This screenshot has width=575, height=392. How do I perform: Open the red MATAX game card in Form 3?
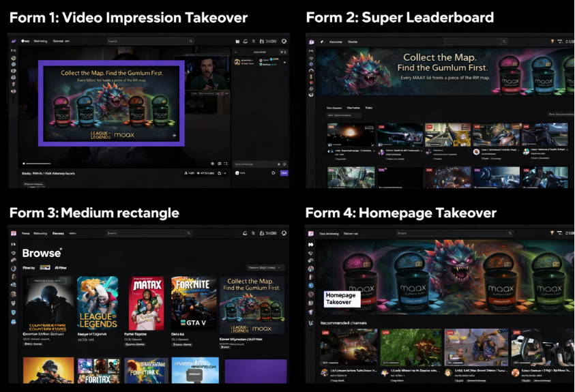tap(147, 303)
